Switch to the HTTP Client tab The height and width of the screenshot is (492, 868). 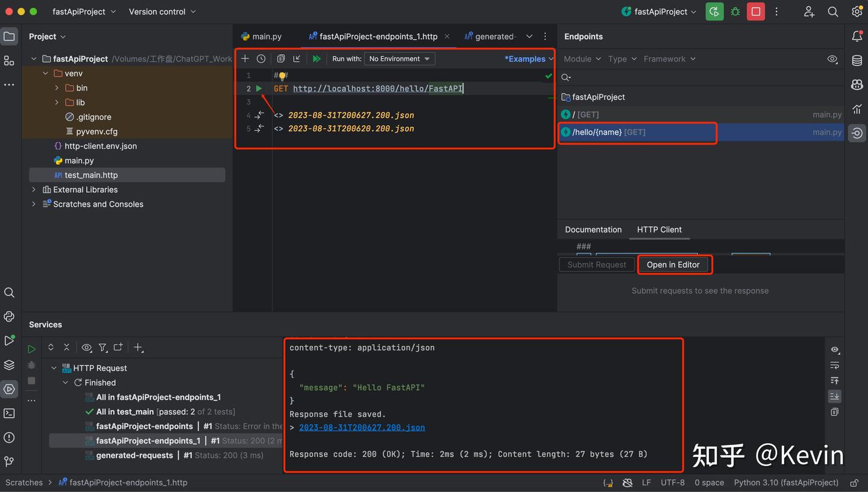(659, 229)
